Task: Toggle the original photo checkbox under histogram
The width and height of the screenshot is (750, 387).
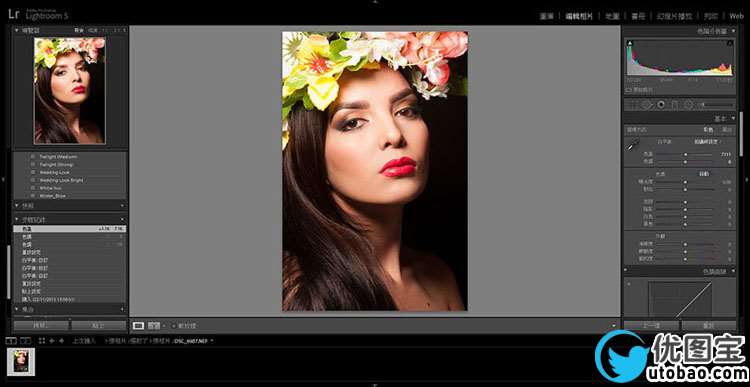Action: click(x=629, y=89)
